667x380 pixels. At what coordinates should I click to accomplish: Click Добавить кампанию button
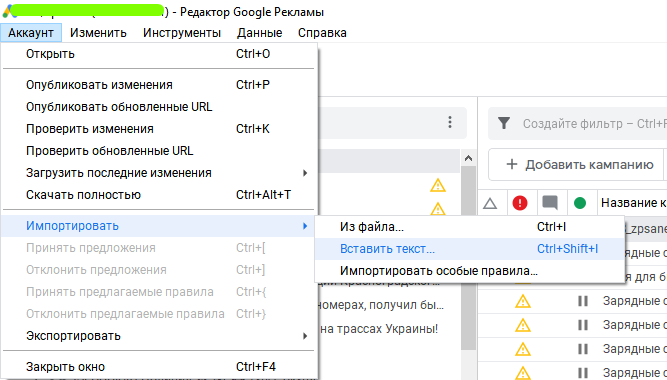[580, 165]
